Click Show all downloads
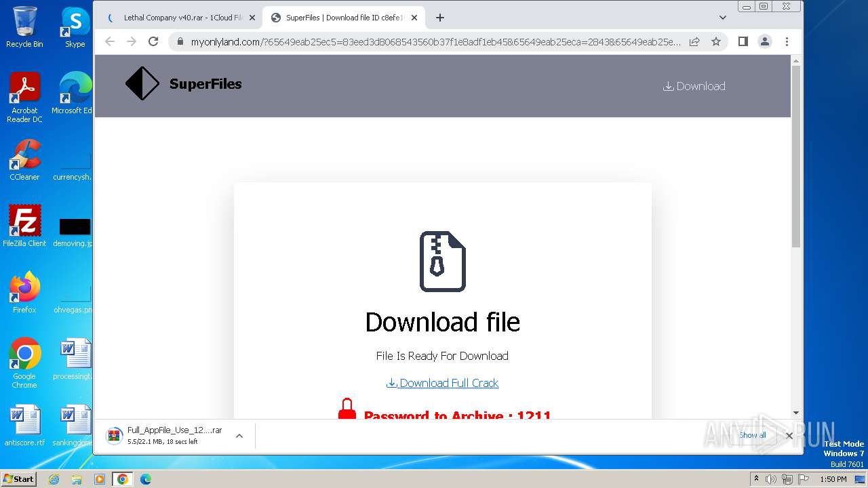 tap(752, 435)
